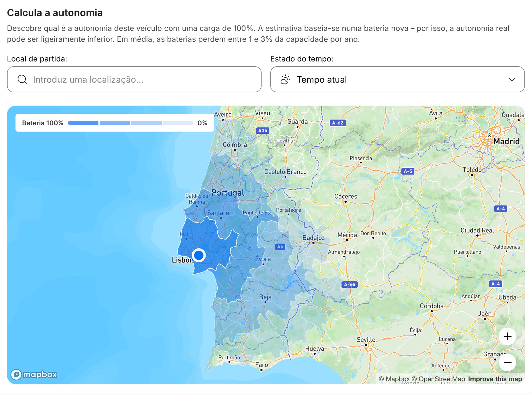The width and height of the screenshot is (532, 395).
Task: Open the OpenStreetMap attribution link
Action: click(438, 379)
